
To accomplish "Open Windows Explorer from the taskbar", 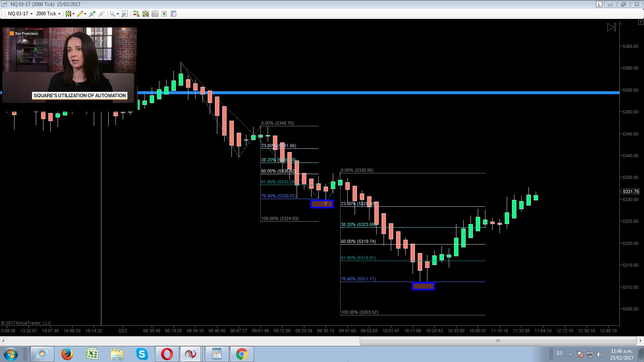I will pos(117,354).
